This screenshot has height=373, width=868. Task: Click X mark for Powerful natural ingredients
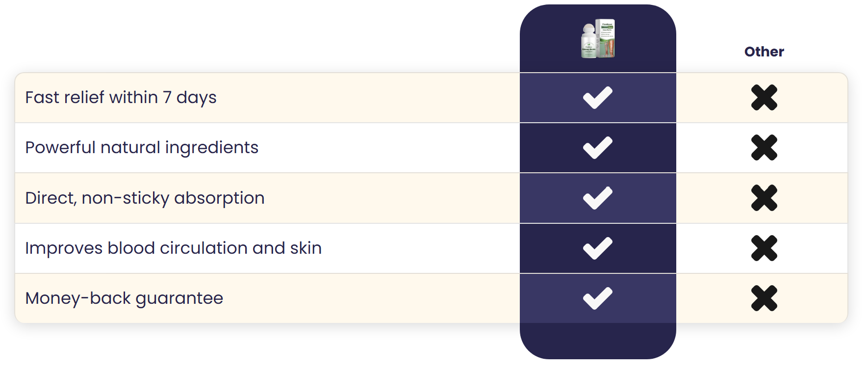pos(764,147)
